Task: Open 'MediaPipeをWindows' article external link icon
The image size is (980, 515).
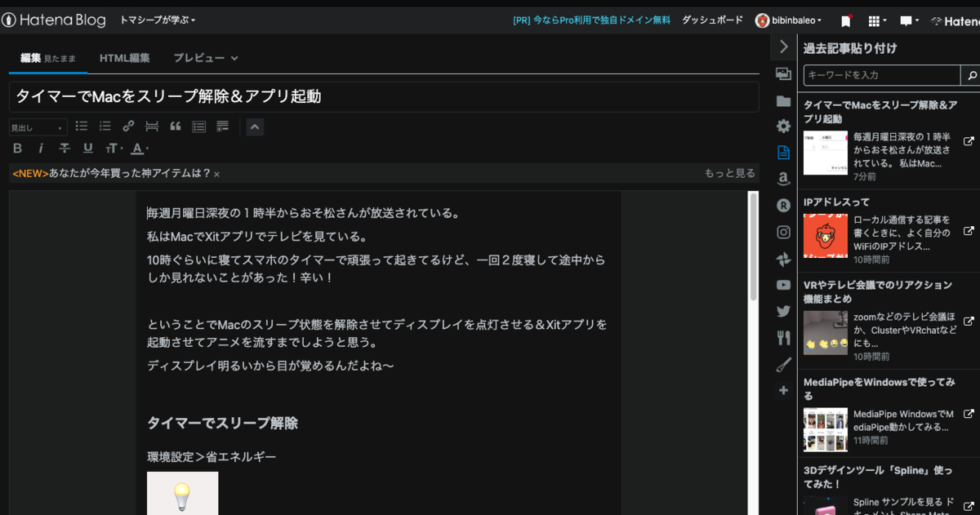Action: pos(969,414)
